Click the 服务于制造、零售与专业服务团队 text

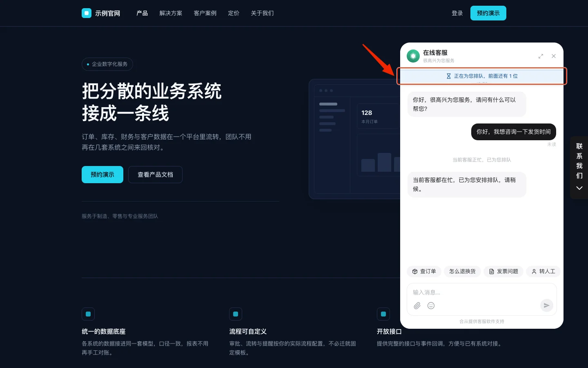coord(120,216)
